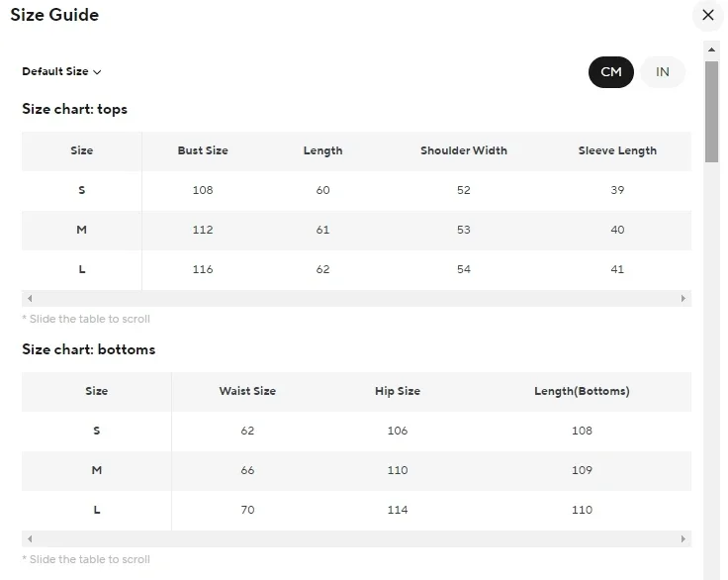Click left scroll arrow under tops table
The height and width of the screenshot is (580, 728).
click(x=30, y=298)
